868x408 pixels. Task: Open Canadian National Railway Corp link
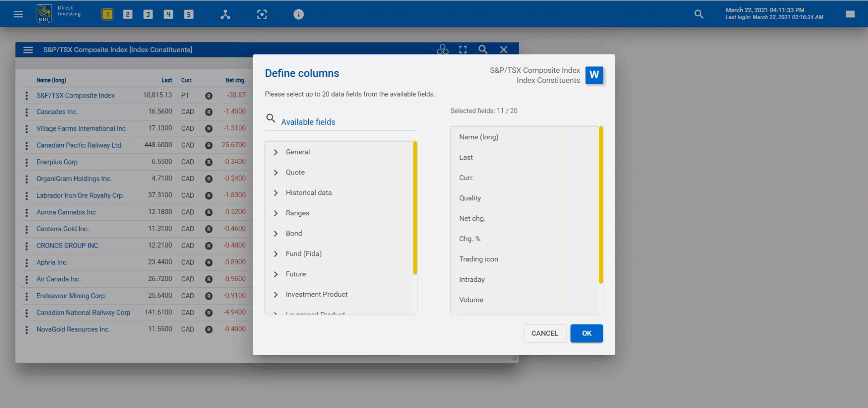(x=83, y=312)
